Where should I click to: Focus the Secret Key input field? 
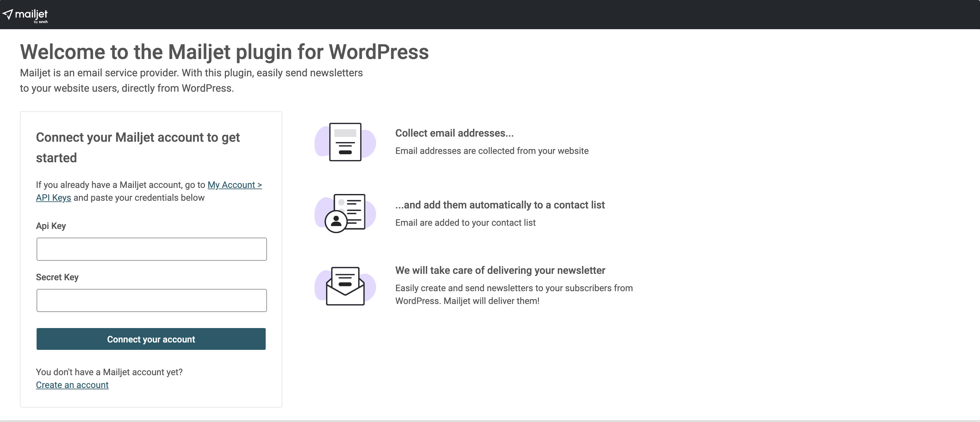(151, 300)
